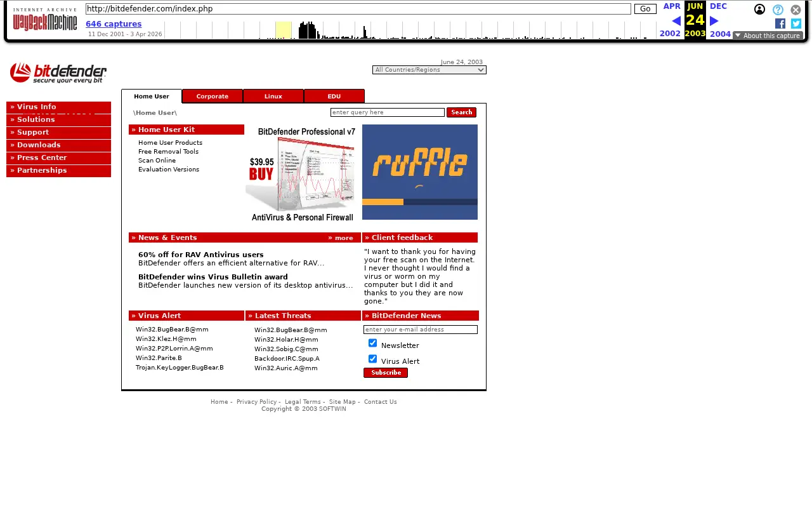This screenshot has width=812, height=508.
Task: Open Home User Products link
Action: 170,143
